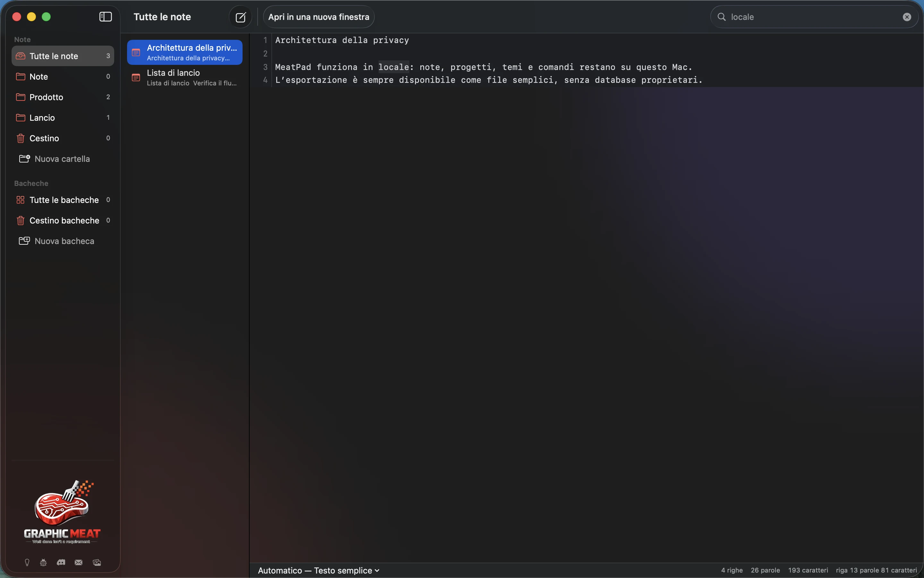The height and width of the screenshot is (578, 924).
Task: Clear the search field with the X button
Action: 907,17
